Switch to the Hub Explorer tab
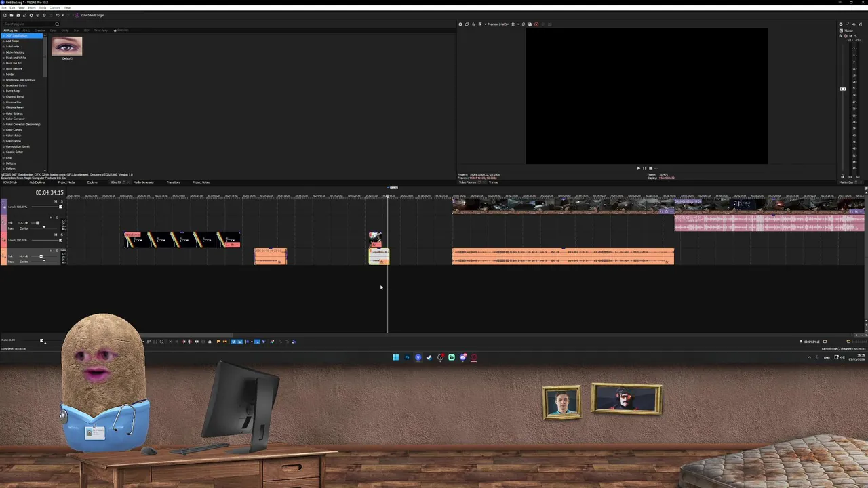This screenshot has width=868, height=488. pos(37,182)
